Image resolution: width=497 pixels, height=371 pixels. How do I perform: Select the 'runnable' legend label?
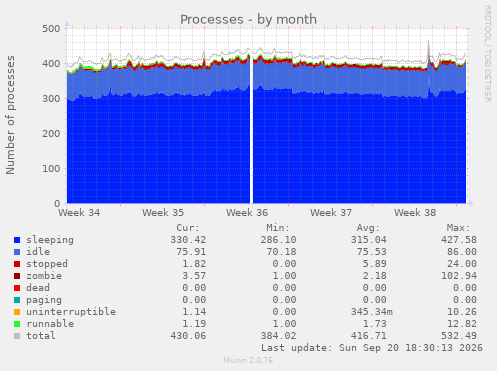tap(50, 324)
